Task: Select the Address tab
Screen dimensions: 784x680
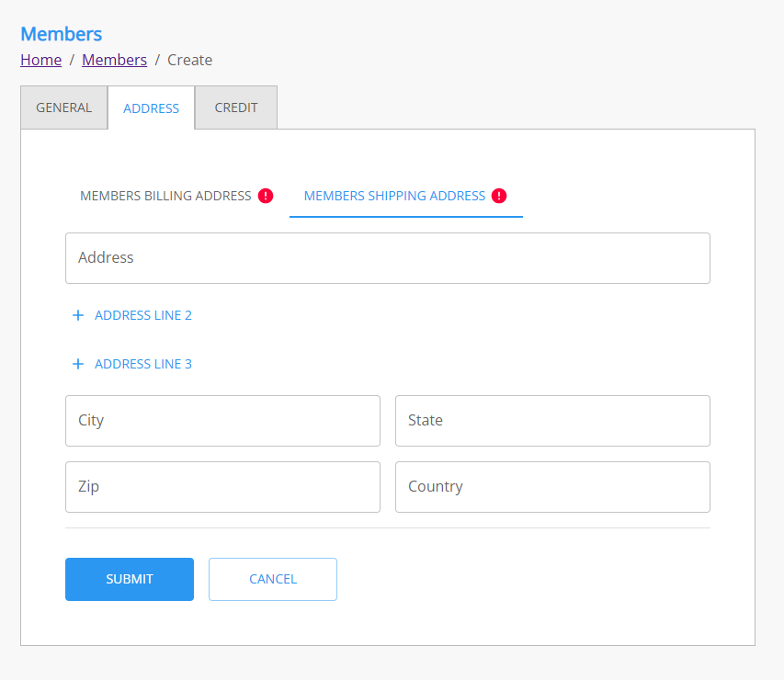Action: (151, 108)
